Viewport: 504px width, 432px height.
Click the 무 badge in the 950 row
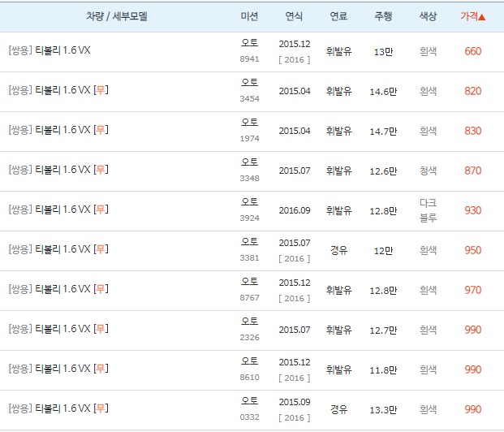pos(101,249)
